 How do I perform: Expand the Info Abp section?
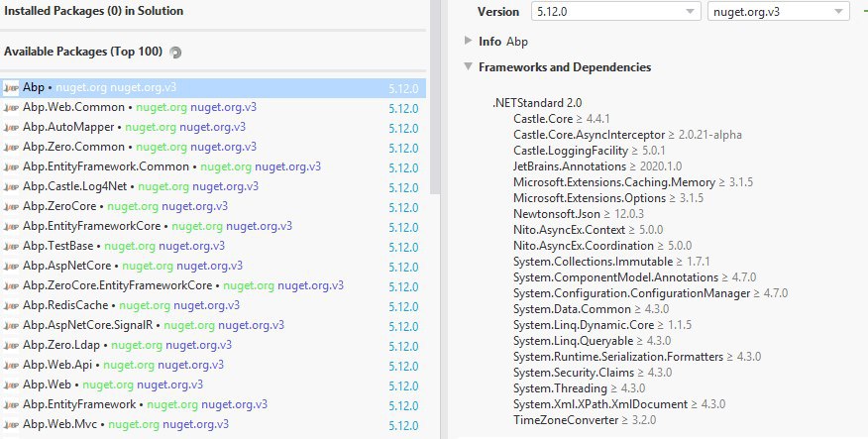[x=468, y=41]
